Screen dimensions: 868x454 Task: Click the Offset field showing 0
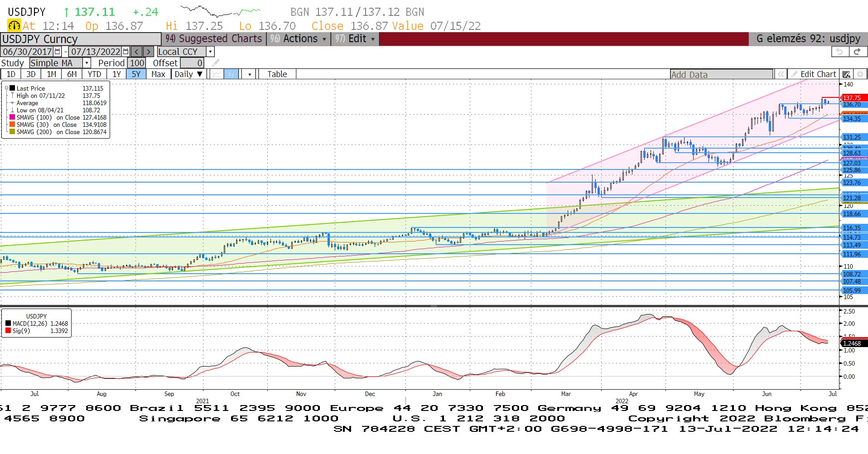[192, 63]
